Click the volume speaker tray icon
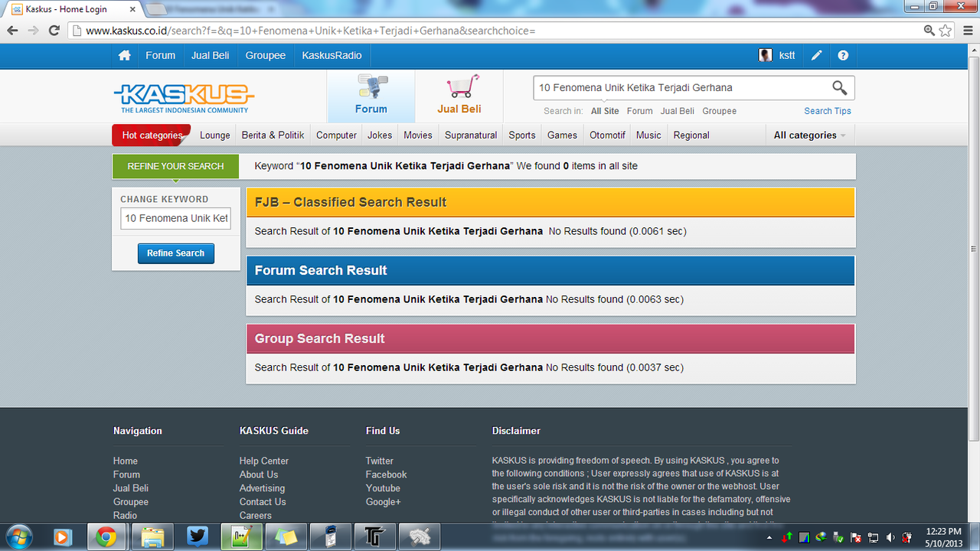Screen dimensions: 980x551 [889, 537]
